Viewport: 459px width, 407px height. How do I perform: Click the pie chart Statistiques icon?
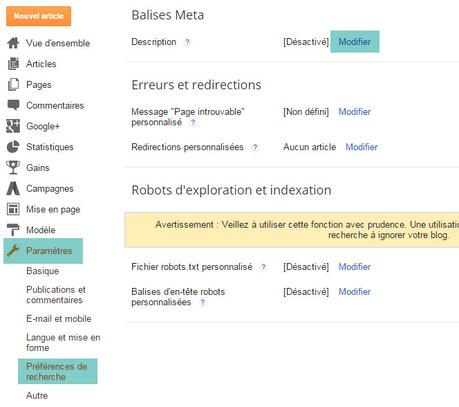click(13, 147)
